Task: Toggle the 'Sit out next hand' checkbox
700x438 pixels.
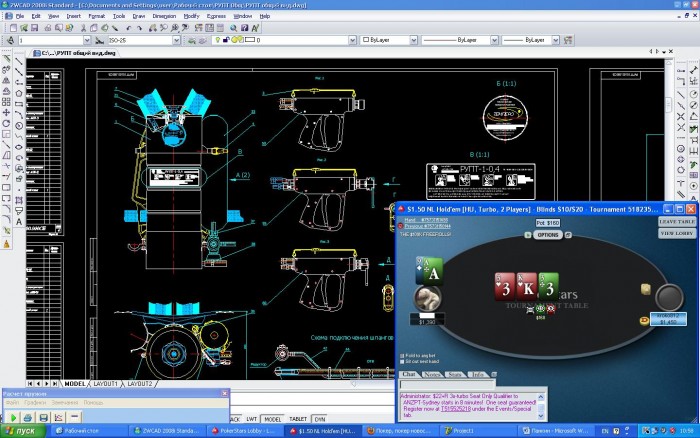Action: click(402, 362)
